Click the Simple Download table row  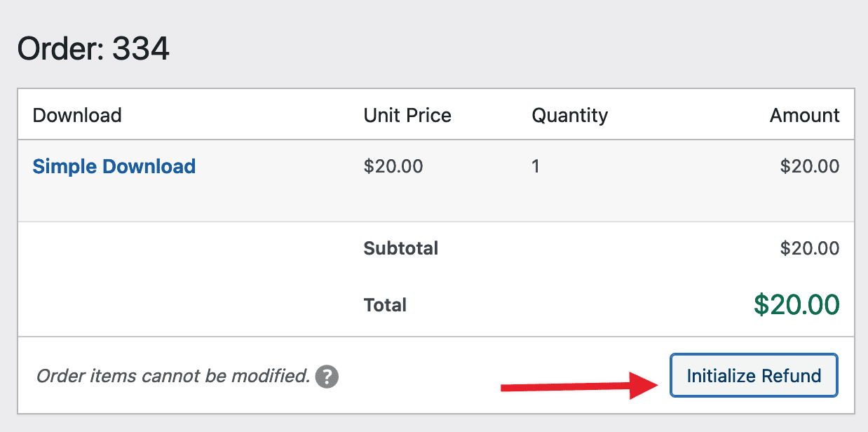click(x=434, y=180)
